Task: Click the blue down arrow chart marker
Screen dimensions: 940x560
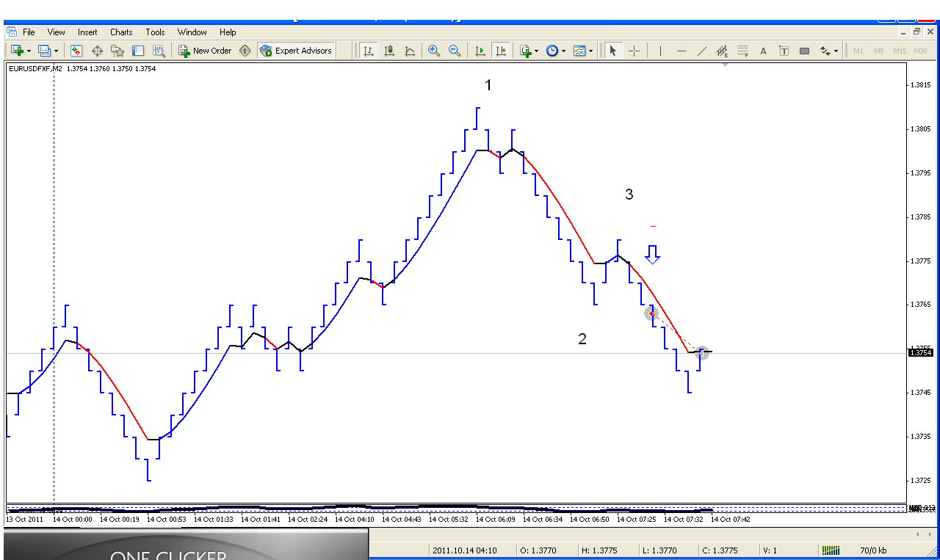Action: coord(652,255)
